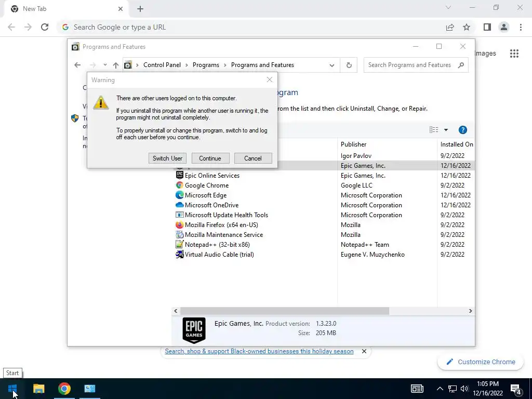
Task: Click Cancel in Warning dialog
Action: [253, 158]
